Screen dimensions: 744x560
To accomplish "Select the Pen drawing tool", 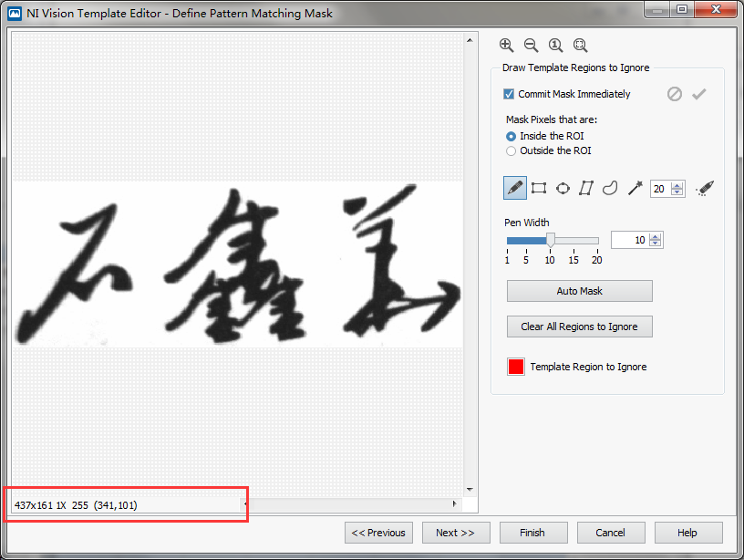I will click(x=515, y=188).
